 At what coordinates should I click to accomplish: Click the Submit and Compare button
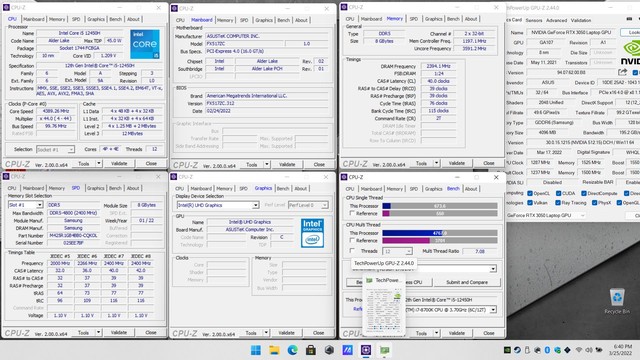pyautogui.click(x=467, y=282)
